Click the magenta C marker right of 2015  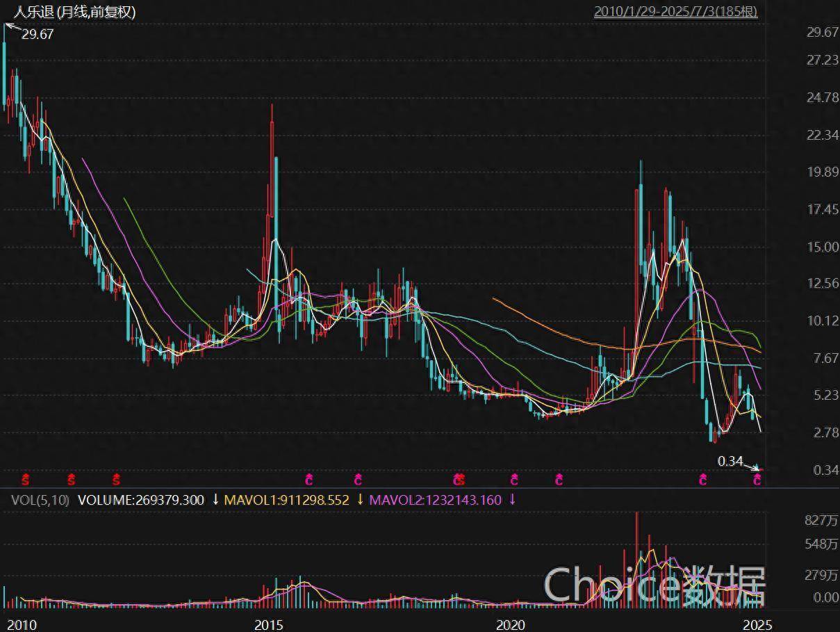309,479
